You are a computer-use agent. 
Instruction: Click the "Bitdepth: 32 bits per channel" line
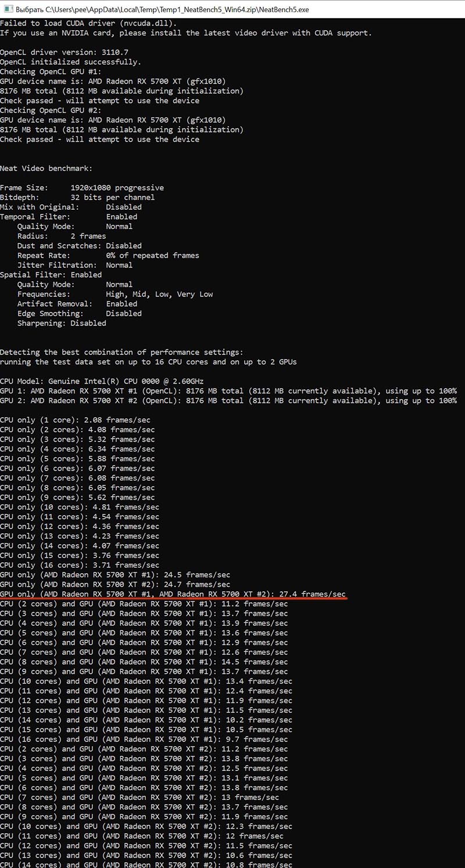77,198
